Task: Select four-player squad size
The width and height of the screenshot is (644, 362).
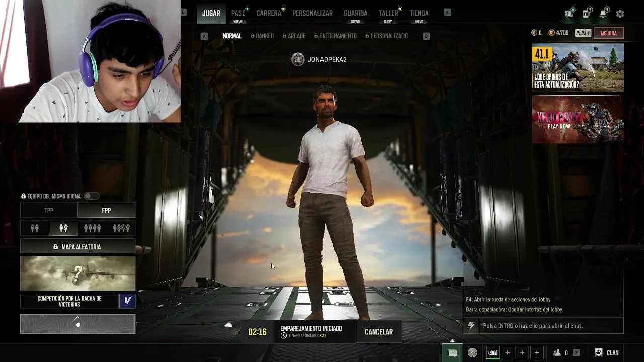Action: [92, 229]
